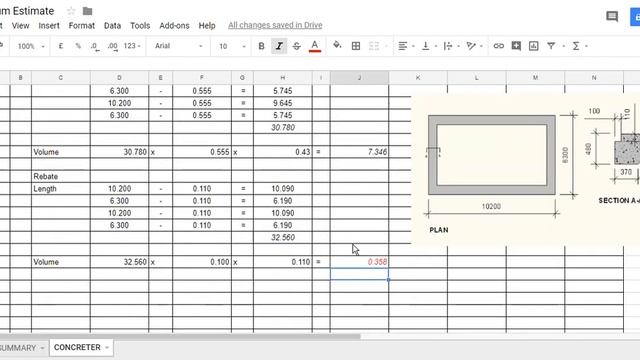
Task: Select the Rebate label cell
Action: tap(61, 176)
